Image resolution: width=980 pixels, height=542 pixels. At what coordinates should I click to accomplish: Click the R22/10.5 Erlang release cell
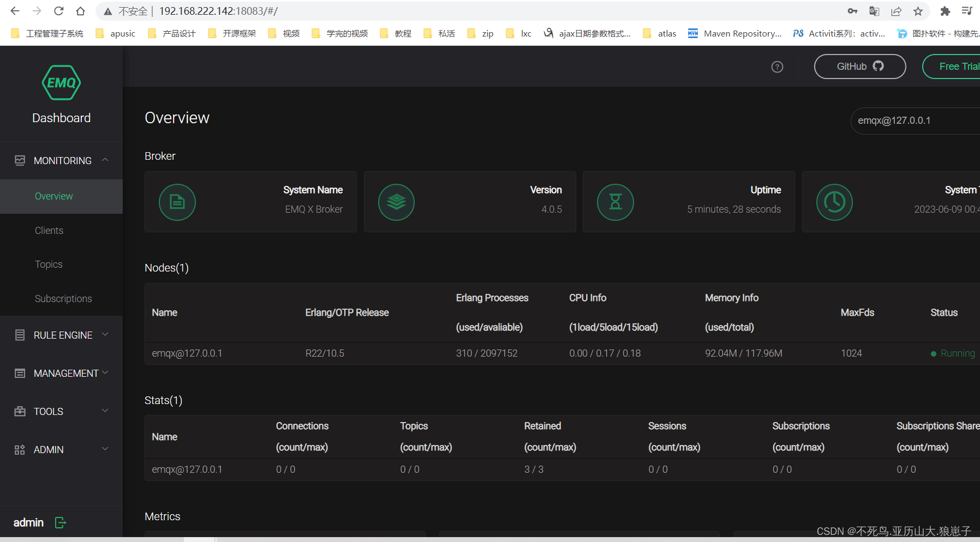325,353
